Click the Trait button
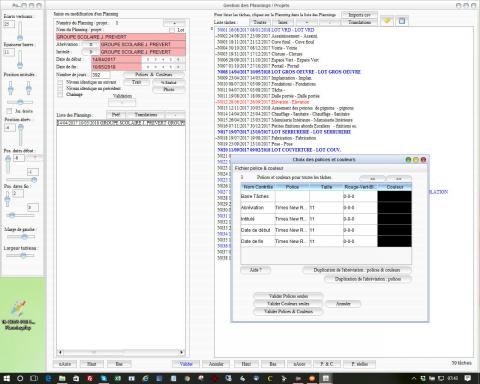 click(136, 82)
